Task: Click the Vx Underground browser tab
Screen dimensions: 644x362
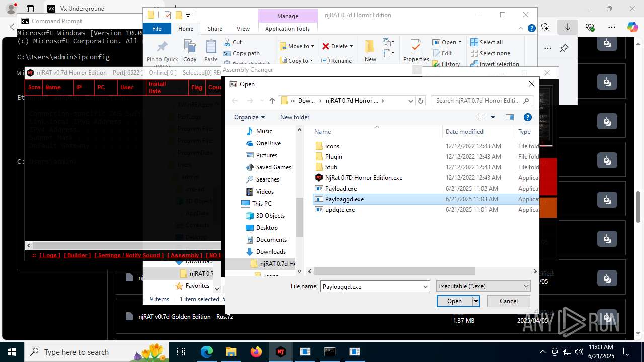Action: pyautogui.click(x=83, y=9)
